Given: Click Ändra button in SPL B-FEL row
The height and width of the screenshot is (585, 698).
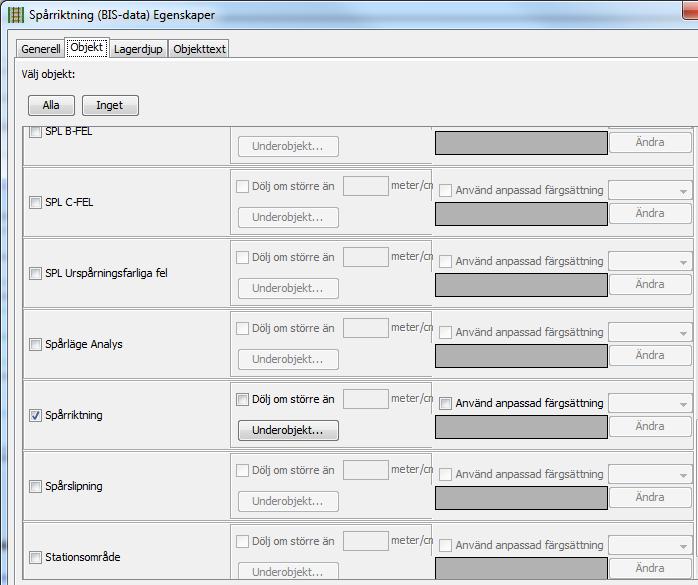Looking at the screenshot, I should tap(650, 142).
